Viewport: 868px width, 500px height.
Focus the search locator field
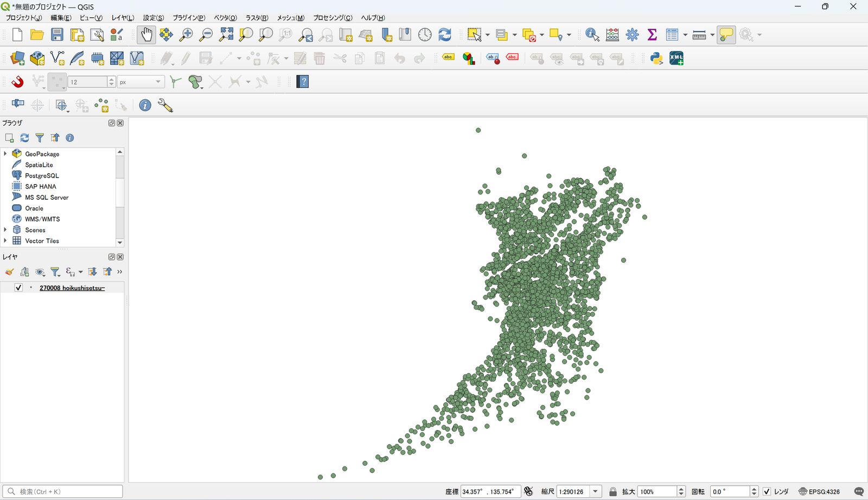(63, 491)
